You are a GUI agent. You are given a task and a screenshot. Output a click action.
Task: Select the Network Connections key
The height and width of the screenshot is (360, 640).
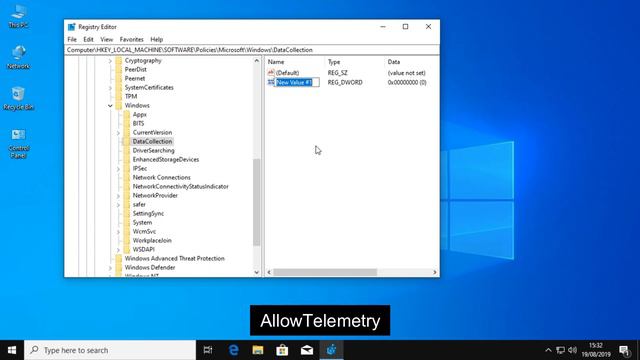(162, 177)
